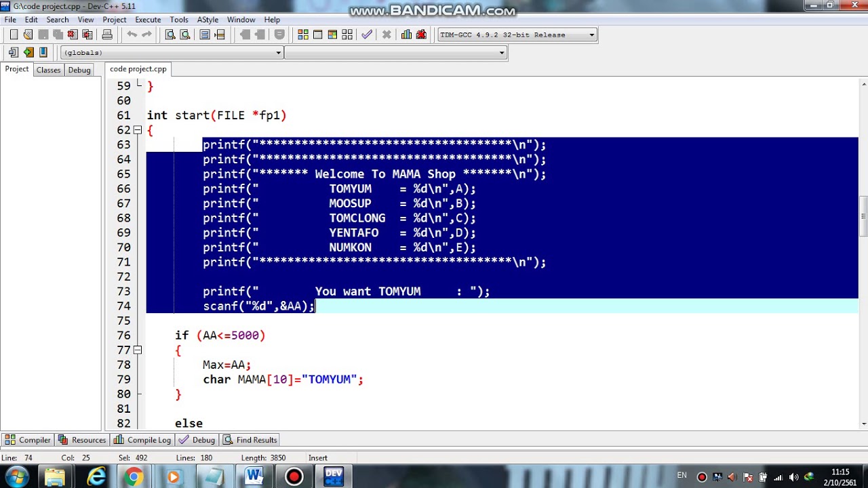Open the Help menu
Image resolution: width=868 pixels, height=488 pixels.
pos(272,20)
